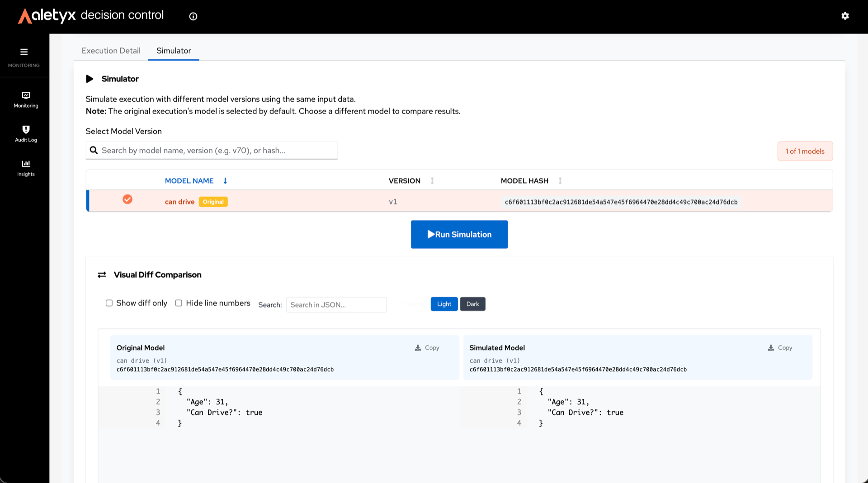
Task: Open the settings gear icon
Action: pos(845,16)
